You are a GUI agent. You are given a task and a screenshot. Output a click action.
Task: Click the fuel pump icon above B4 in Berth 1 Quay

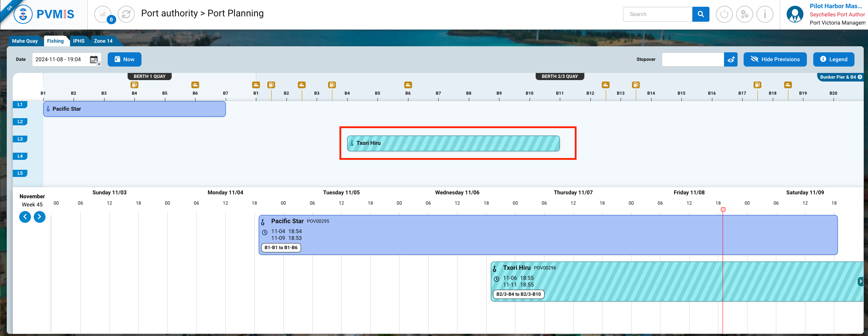point(134,85)
